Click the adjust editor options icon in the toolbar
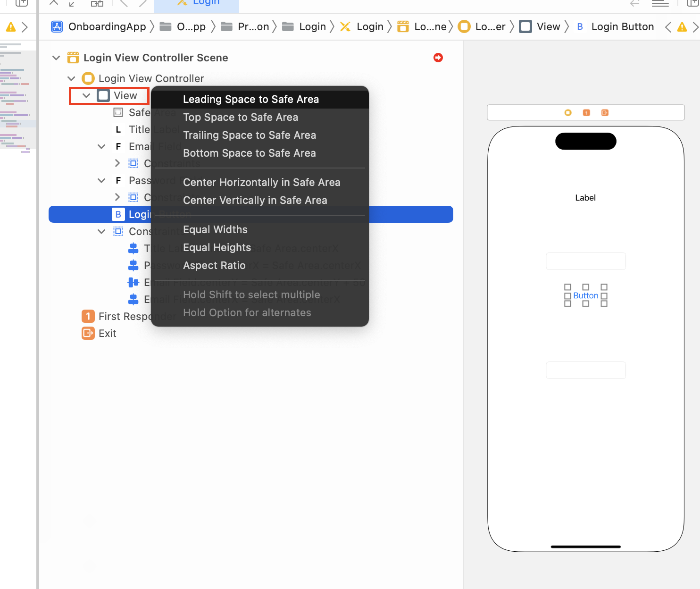 click(x=660, y=3)
